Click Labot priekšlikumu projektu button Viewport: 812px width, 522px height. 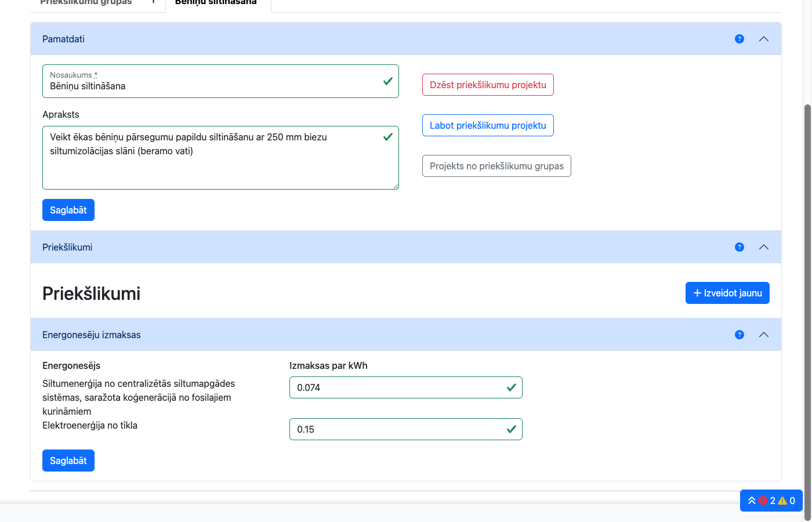[x=488, y=125]
